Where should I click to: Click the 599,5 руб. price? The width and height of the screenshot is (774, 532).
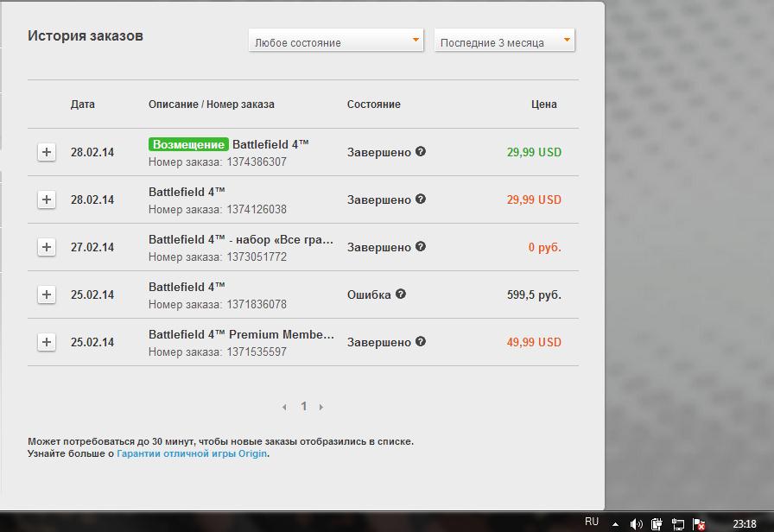tap(534, 294)
